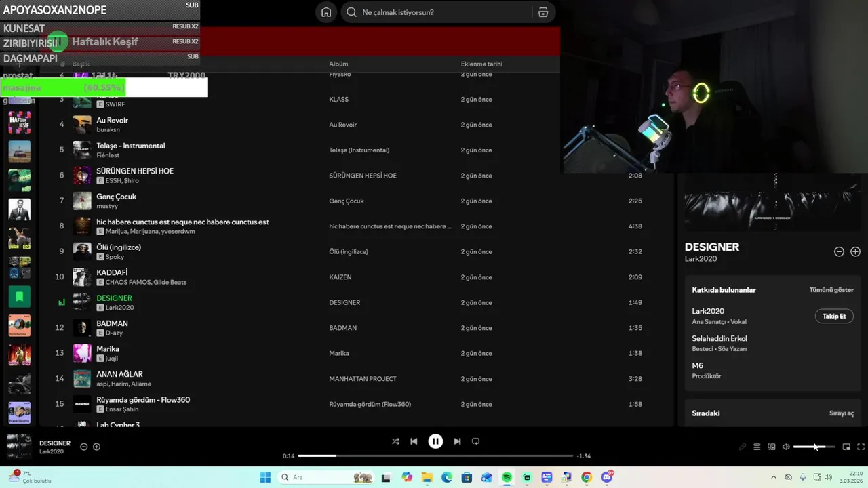Click the DESIGNER title in side panel
868x488 pixels.
[712, 247]
